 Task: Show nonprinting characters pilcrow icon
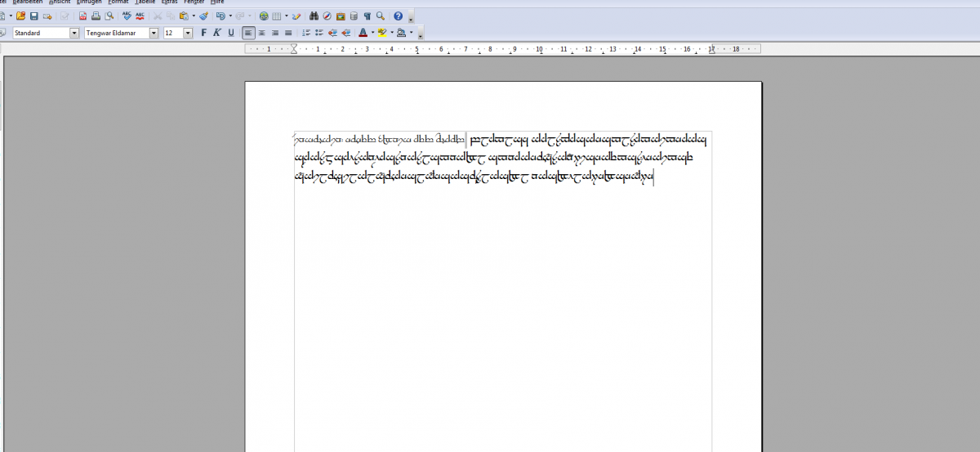click(x=367, y=16)
